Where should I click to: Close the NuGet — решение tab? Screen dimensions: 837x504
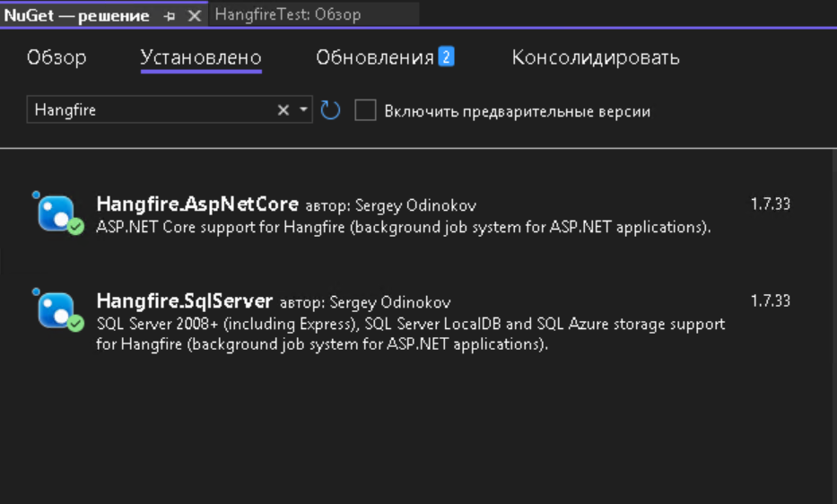tap(194, 16)
